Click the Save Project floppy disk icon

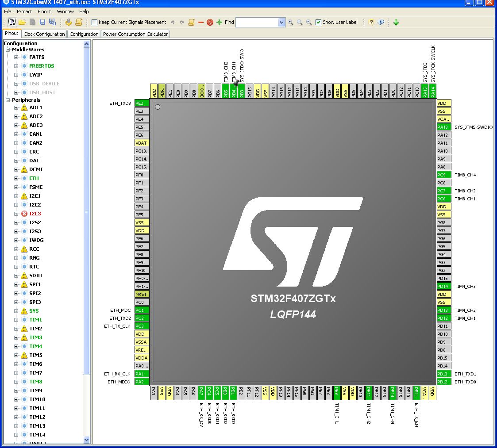tap(42, 22)
